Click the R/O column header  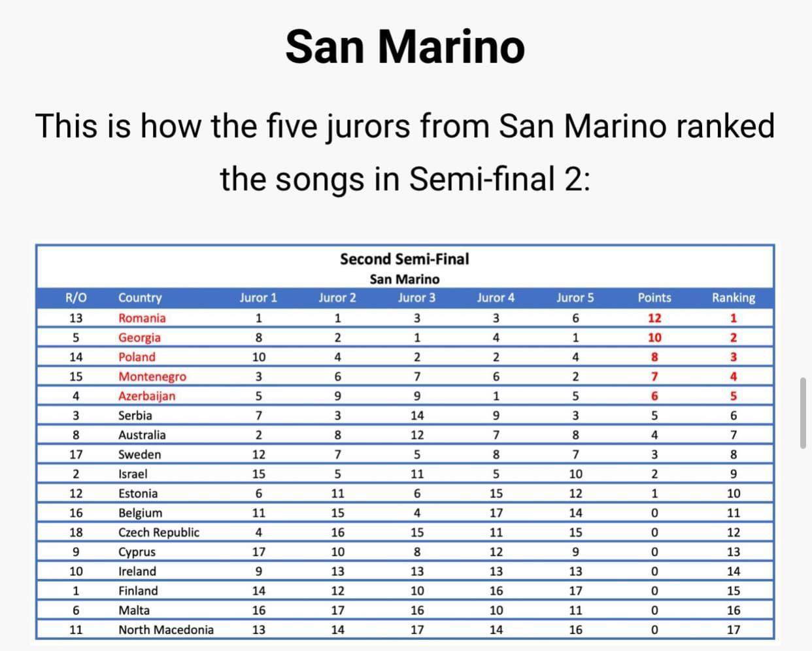point(76,297)
